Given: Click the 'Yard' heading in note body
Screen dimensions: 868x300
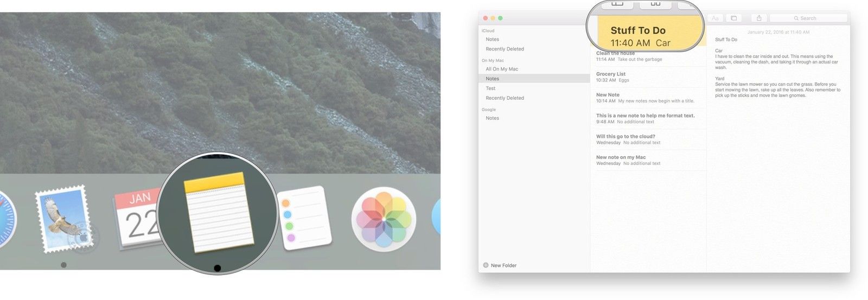Looking at the screenshot, I should [720, 79].
